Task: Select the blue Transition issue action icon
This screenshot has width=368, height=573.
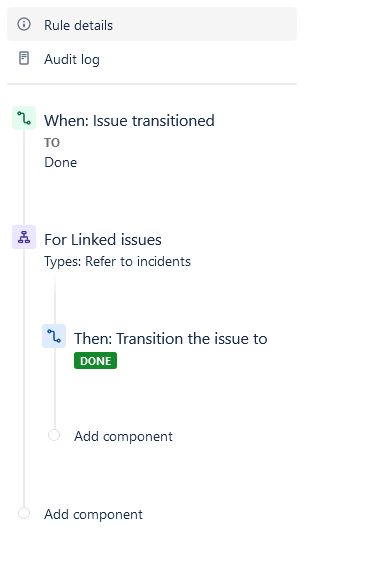Action: tap(54, 336)
